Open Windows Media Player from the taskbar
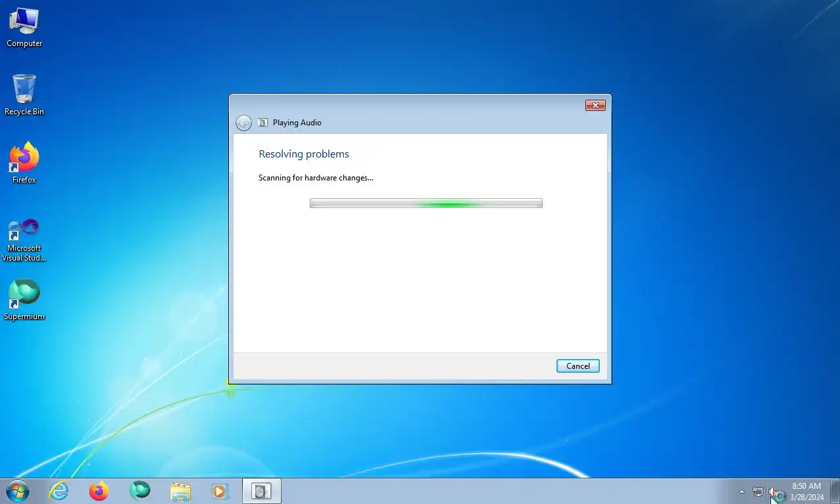The image size is (840, 504). 220,491
